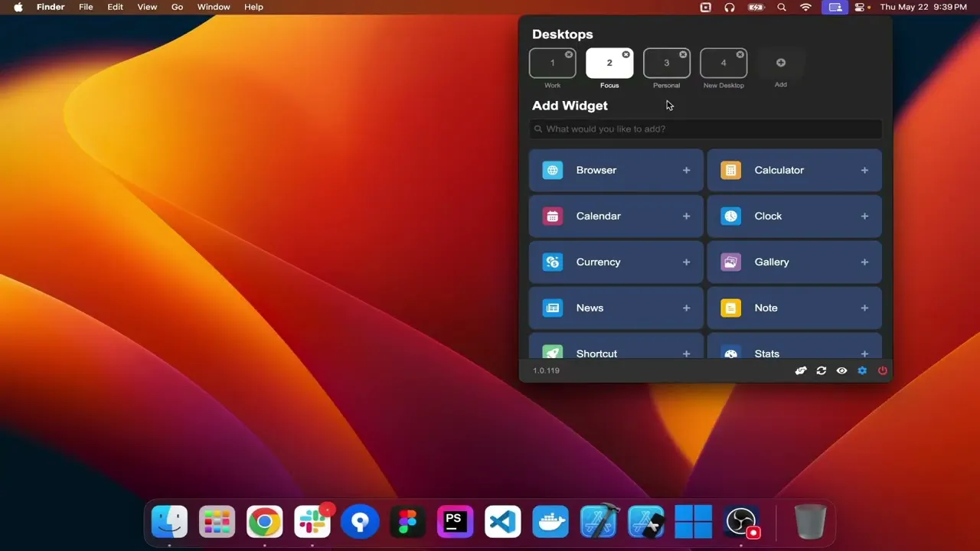
Task: Click the power icon in widget panel footer
Action: click(883, 370)
